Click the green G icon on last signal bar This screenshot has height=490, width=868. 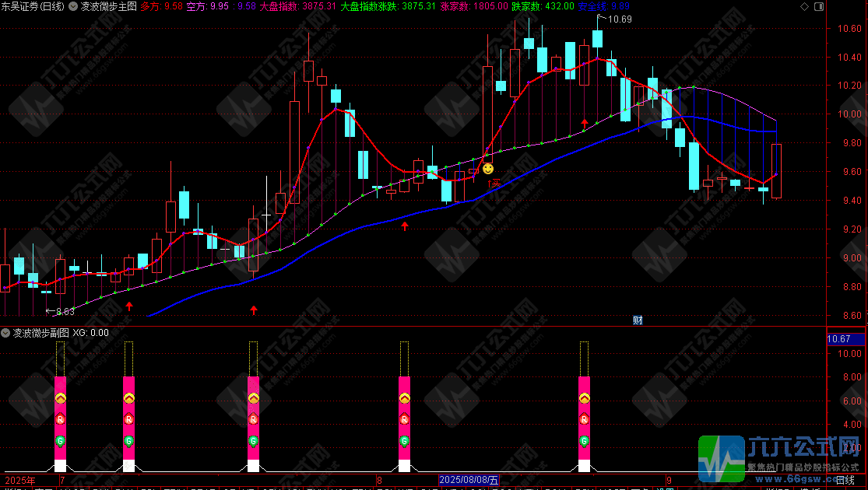tap(584, 442)
